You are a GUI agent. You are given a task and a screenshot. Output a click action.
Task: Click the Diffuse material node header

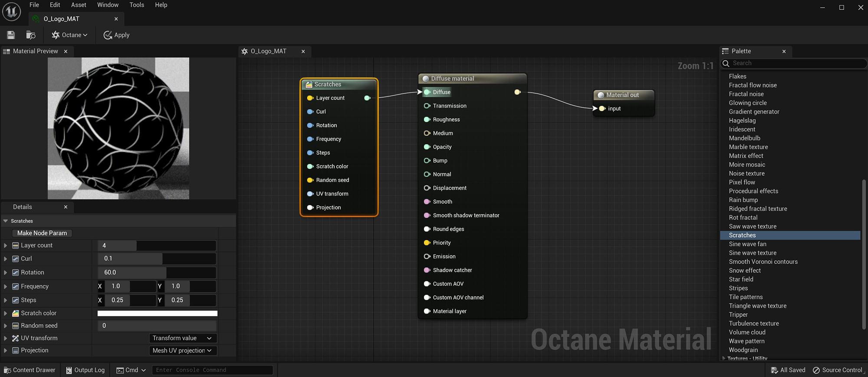click(473, 79)
